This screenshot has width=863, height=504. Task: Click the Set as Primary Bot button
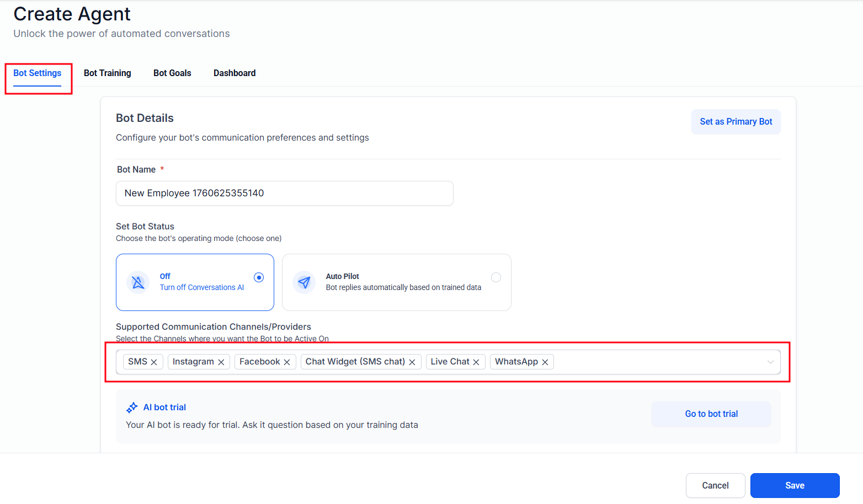click(736, 122)
